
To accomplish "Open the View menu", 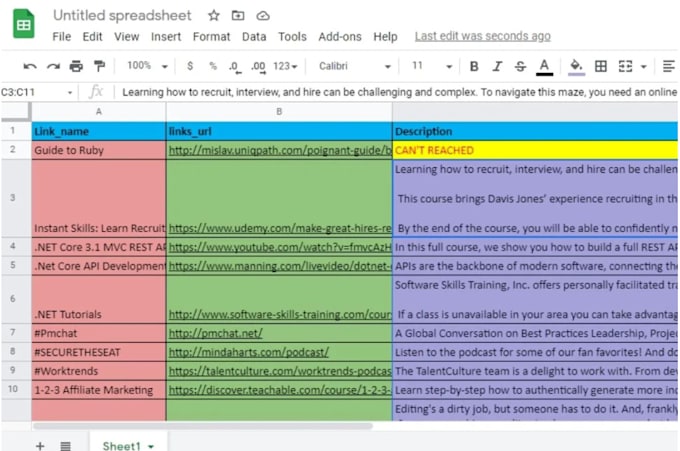I will click(127, 36).
